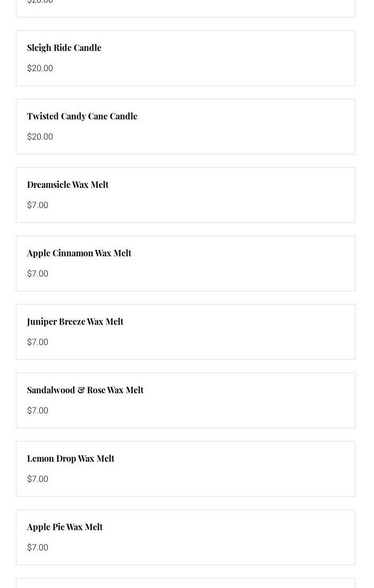Click the Apple Cinnamon Wax Melt title
Viewport: 374px width, 588px height.
(79, 253)
